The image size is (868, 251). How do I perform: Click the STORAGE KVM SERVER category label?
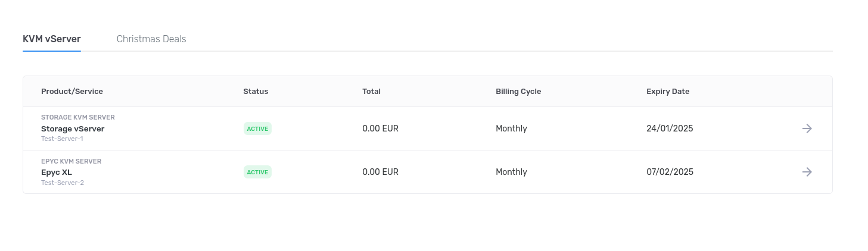(78, 118)
